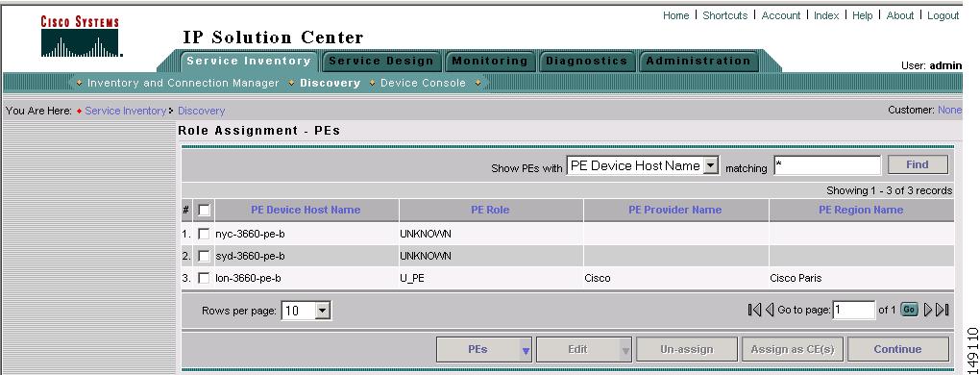Switch to the Administration tab
This screenshot has height=375, width=980.
tap(698, 62)
